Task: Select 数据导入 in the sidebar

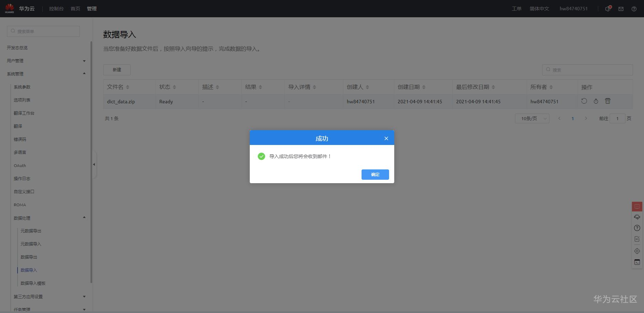Action: click(29, 270)
